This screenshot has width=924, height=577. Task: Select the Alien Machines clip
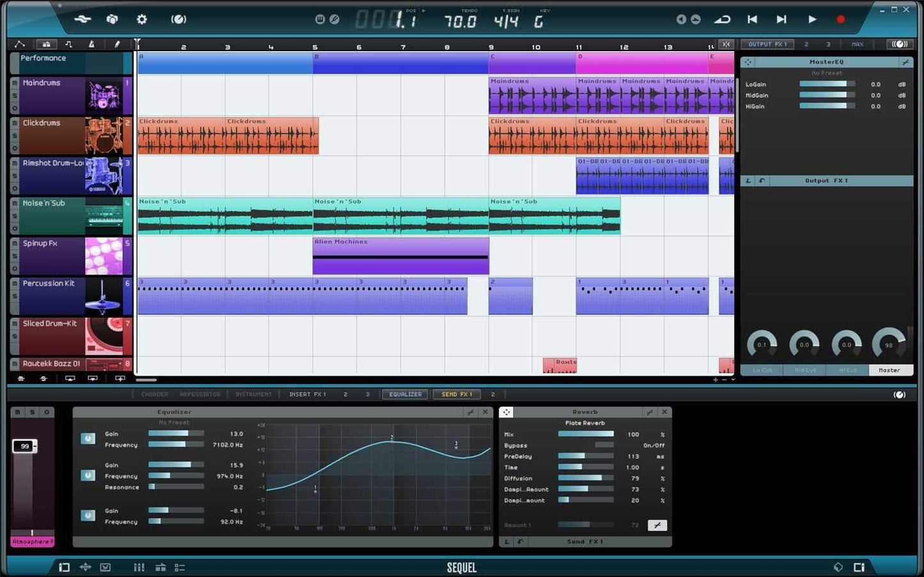coord(401,256)
